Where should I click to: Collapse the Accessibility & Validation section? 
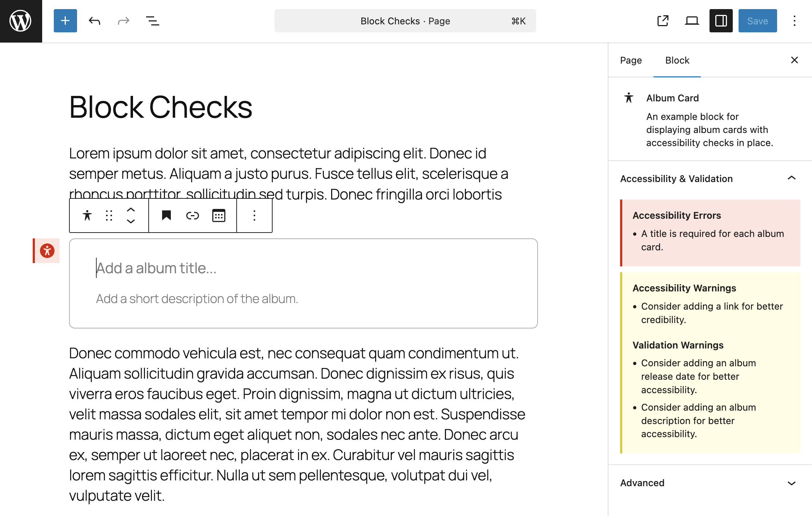click(x=791, y=178)
